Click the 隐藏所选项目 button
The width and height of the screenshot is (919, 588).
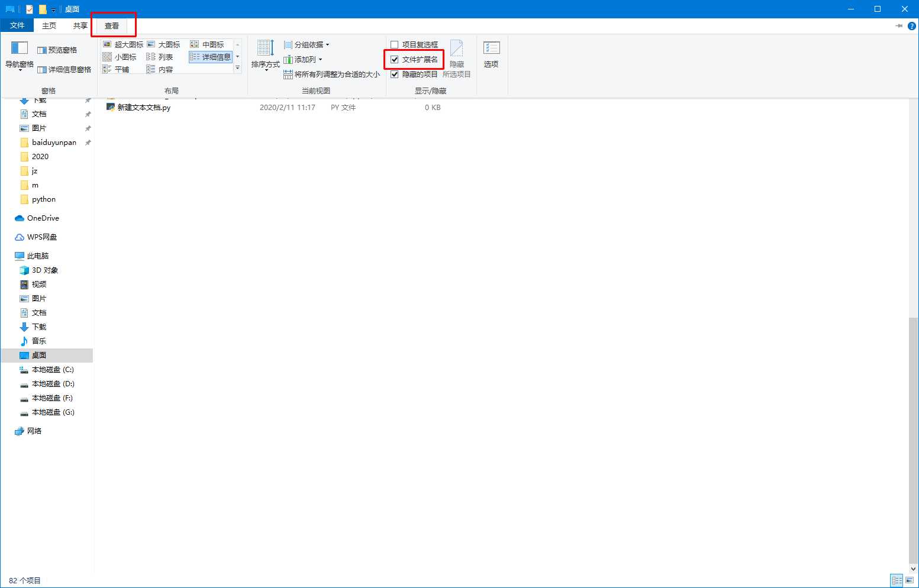coord(457,59)
